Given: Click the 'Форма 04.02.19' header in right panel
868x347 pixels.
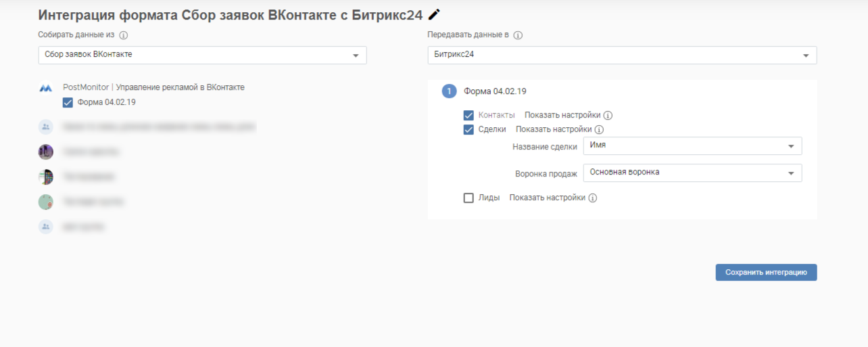Looking at the screenshot, I should 495,91.
